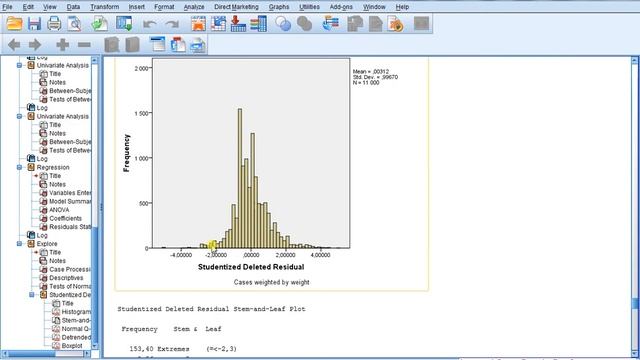Screen dimensions: 640x360
Task: Click the Hide item closed-book icon
Action: (132, 44)
